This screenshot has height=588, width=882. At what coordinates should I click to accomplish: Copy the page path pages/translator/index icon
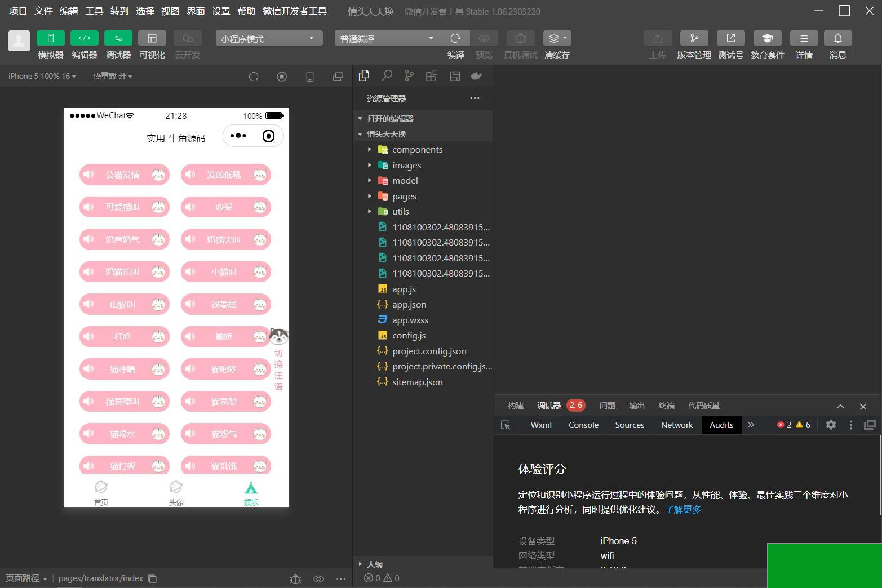point(152,578)
